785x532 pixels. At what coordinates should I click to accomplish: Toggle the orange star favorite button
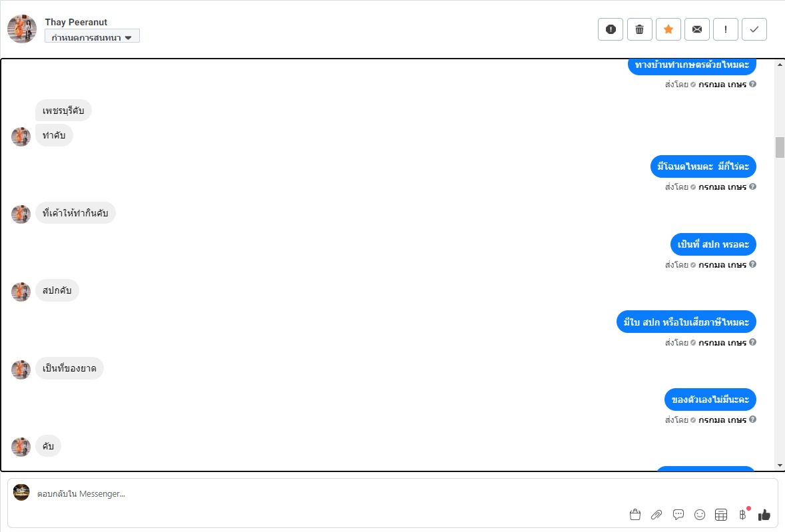(x=668, y=29)
